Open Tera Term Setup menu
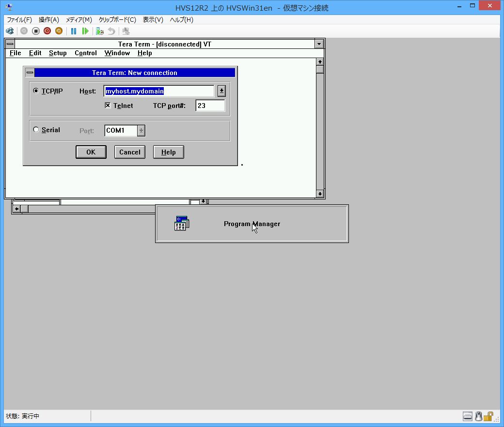 tap(58, 53)
